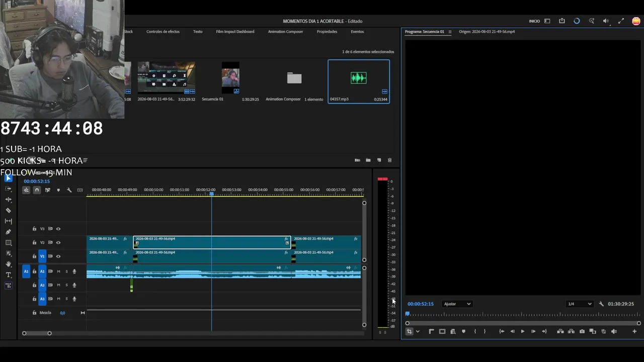The height and width of the screenshot is (362, 644).
Task: Delete selected project item trash icon
Action: tap(390, 160)
